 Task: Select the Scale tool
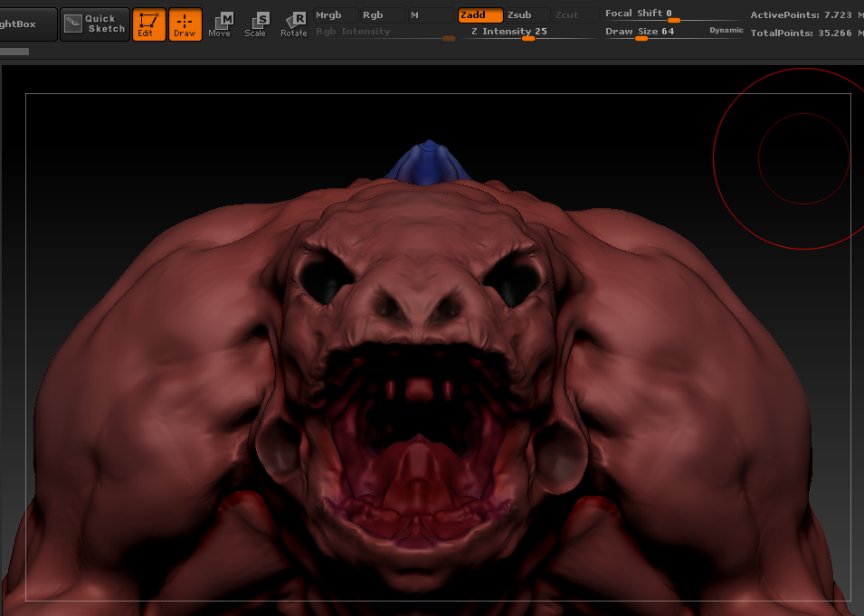(x=256, y=24)
